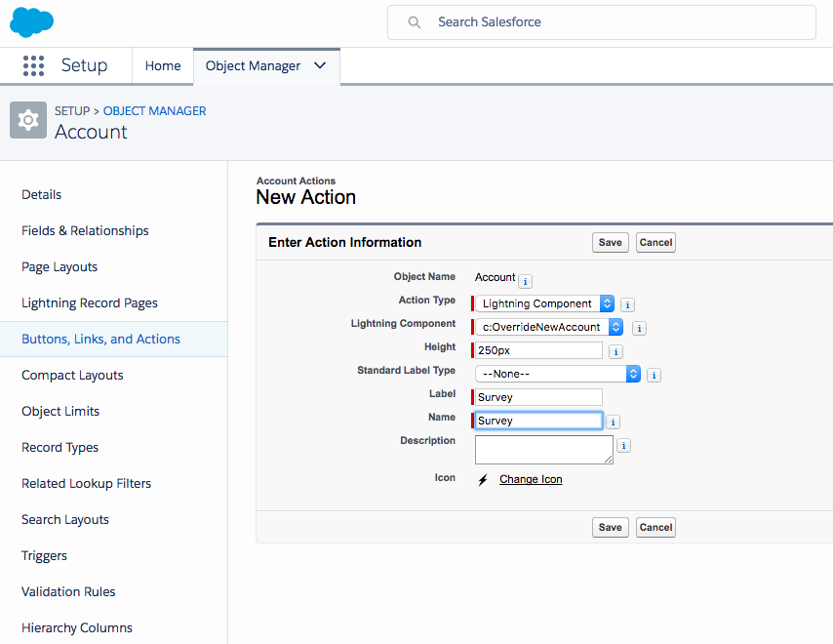Click the New Action page heading
833x644 pixels.
pyautogui.click(x=306, y=197)
